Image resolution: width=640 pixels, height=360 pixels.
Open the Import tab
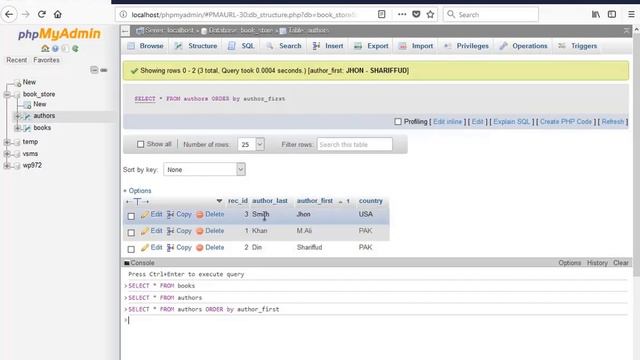416,46
